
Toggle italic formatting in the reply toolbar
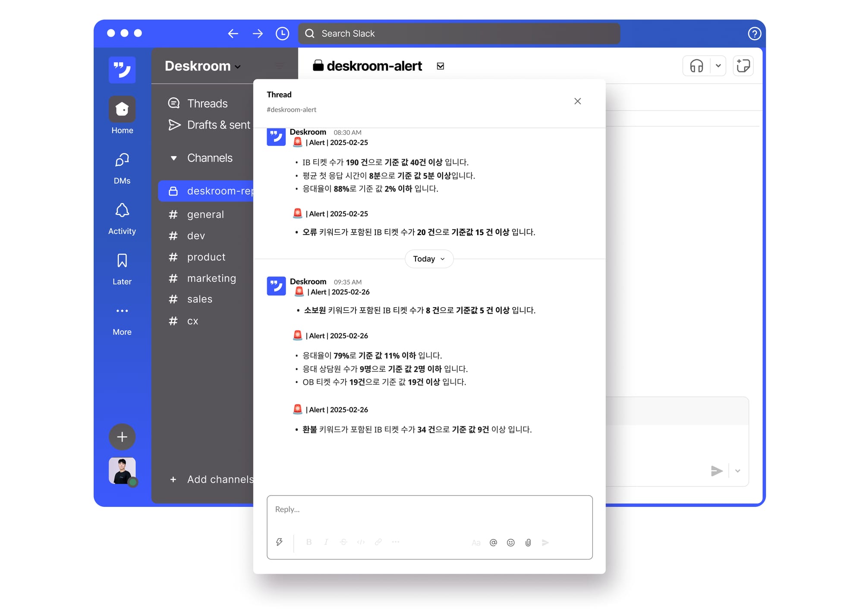[x=326, y=542]
